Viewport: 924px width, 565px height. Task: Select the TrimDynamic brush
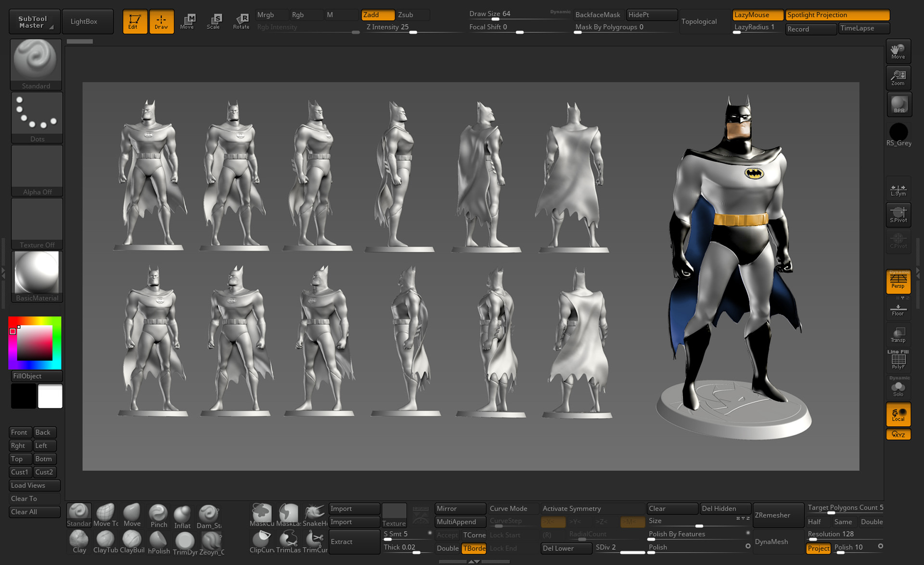click(185, 543)
